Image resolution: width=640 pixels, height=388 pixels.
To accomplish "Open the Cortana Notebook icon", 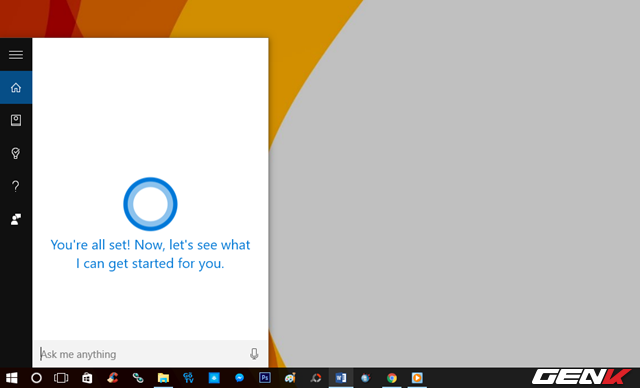I will pyautogui.click(x=16, y=120).
